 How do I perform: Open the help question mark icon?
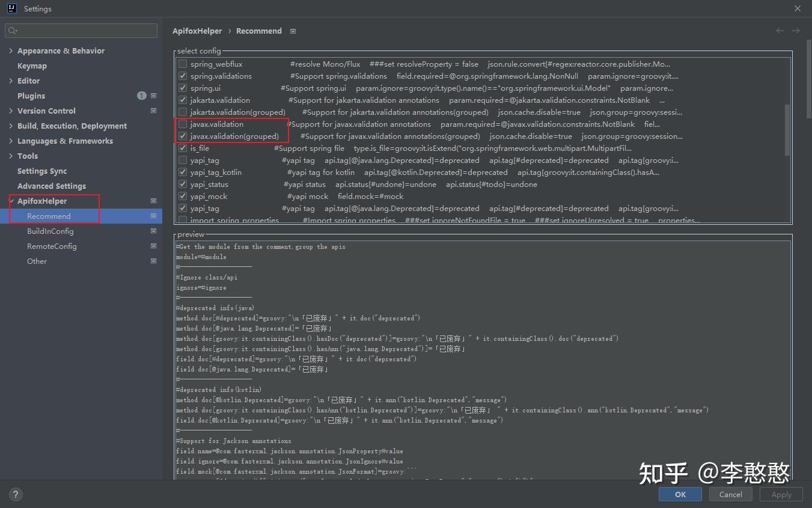(15, 494)
